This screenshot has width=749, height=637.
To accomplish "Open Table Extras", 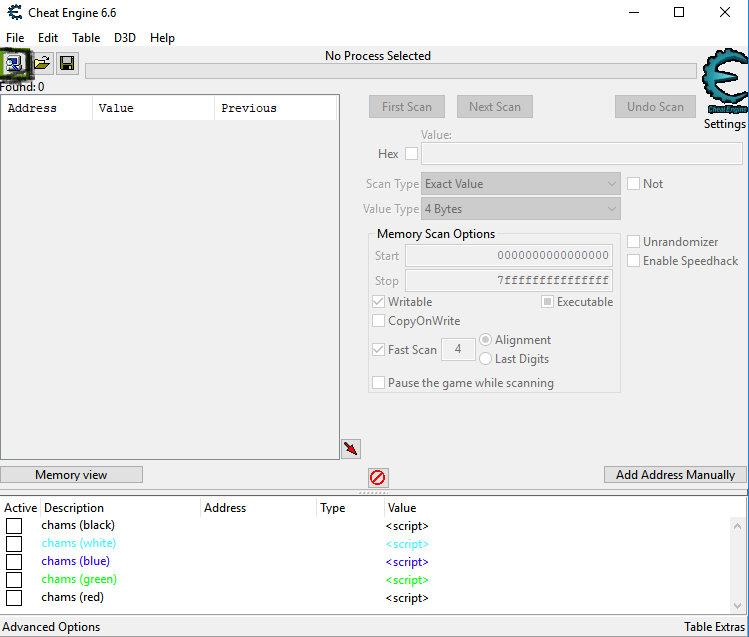I will tap(714, 626).
